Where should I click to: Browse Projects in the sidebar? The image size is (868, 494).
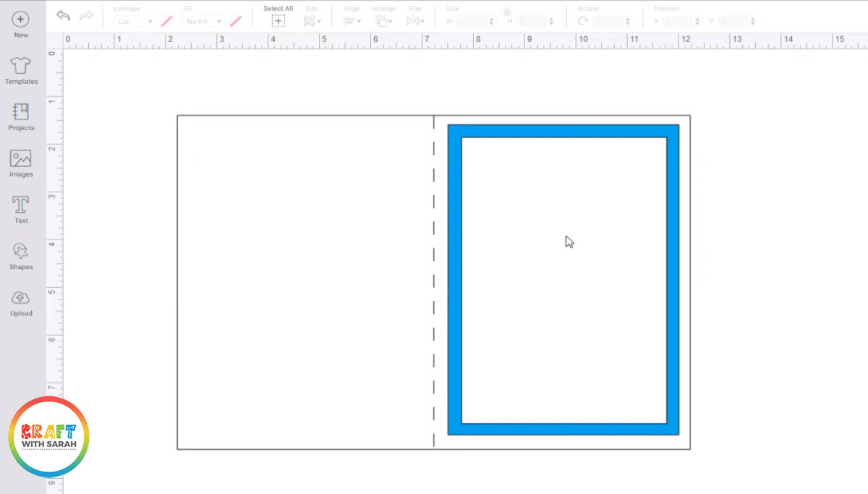[x=21, y=116]
